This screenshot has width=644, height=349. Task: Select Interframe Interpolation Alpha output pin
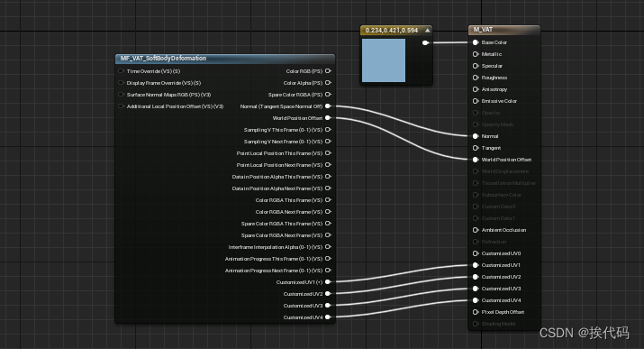click(x=328, y=247)
